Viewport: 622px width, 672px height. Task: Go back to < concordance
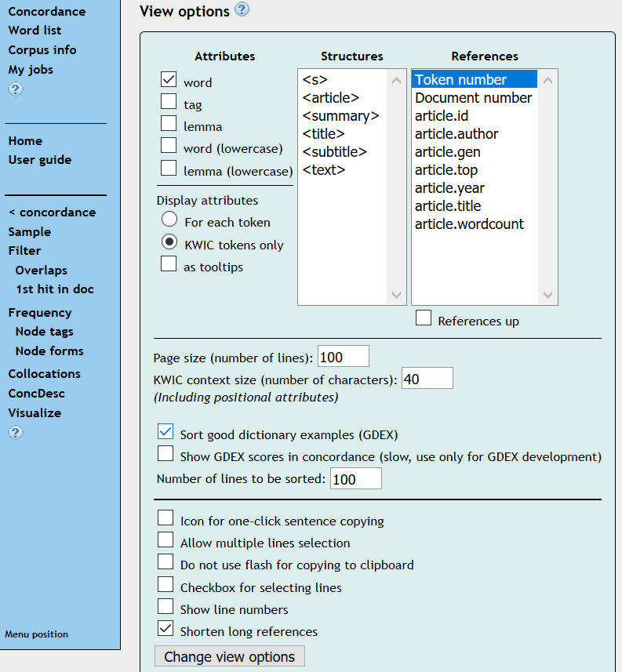(52, 212)
